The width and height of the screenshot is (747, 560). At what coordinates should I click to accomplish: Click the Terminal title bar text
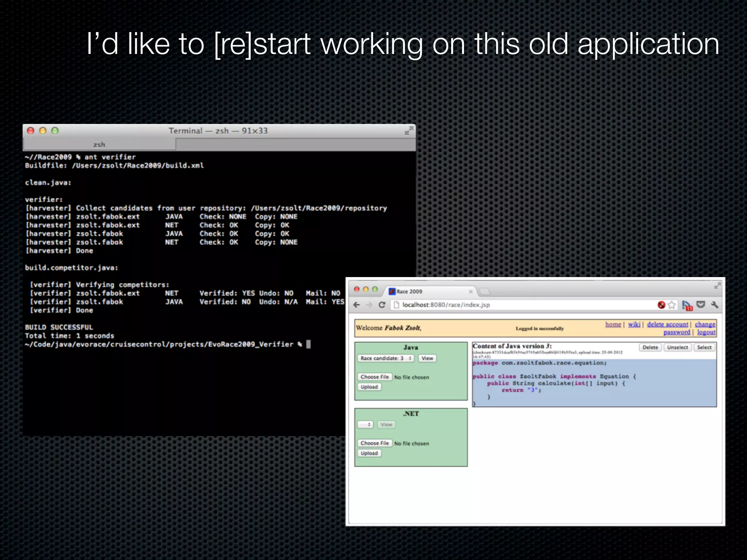tap(218, 131)
